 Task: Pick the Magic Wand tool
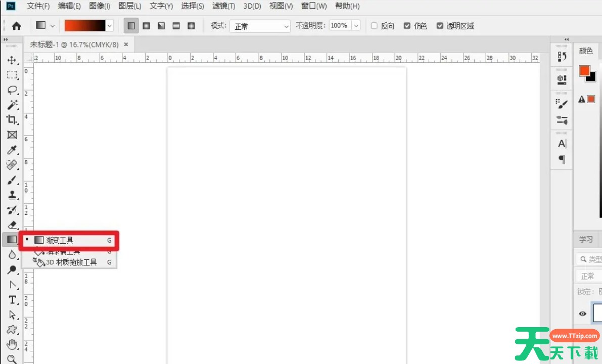12,105
